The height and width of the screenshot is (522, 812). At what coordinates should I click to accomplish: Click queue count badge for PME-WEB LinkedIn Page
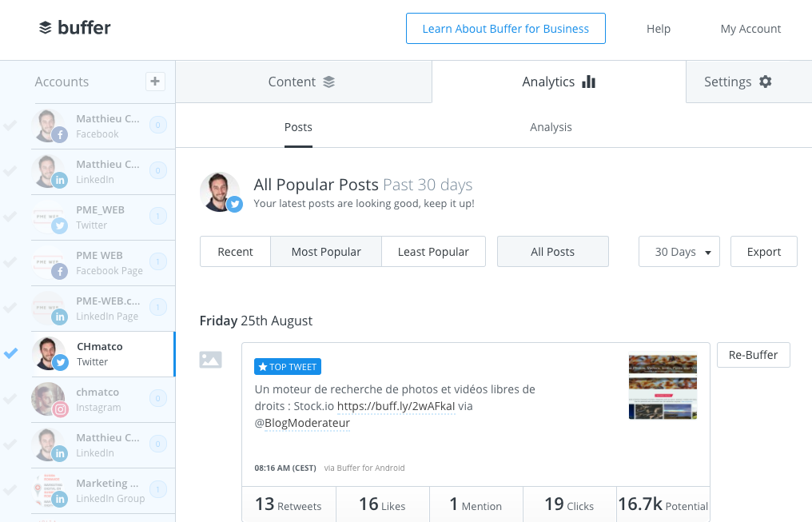(x=158, y=307)
